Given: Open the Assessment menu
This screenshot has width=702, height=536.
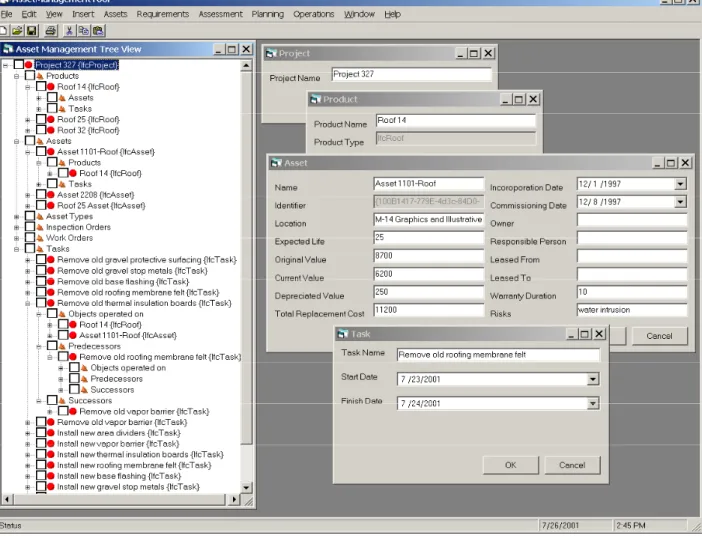Looking at the screenshot, I should coord(220,14).
